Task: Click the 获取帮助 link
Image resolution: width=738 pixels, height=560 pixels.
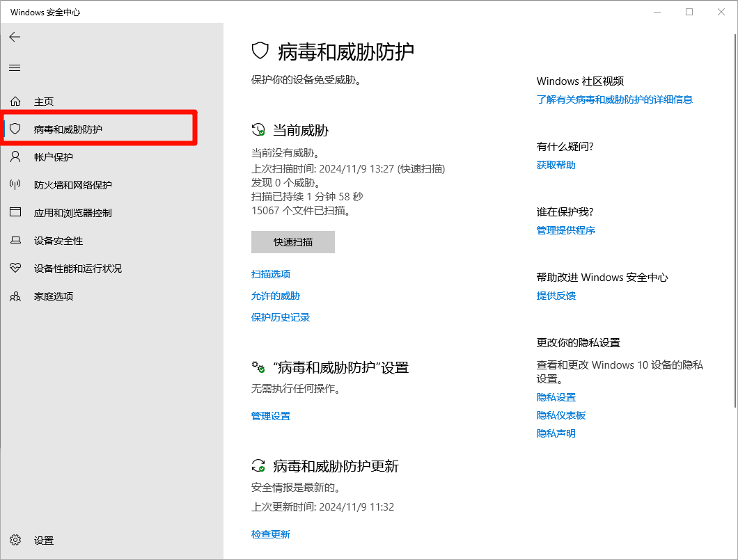Action: 556,165
